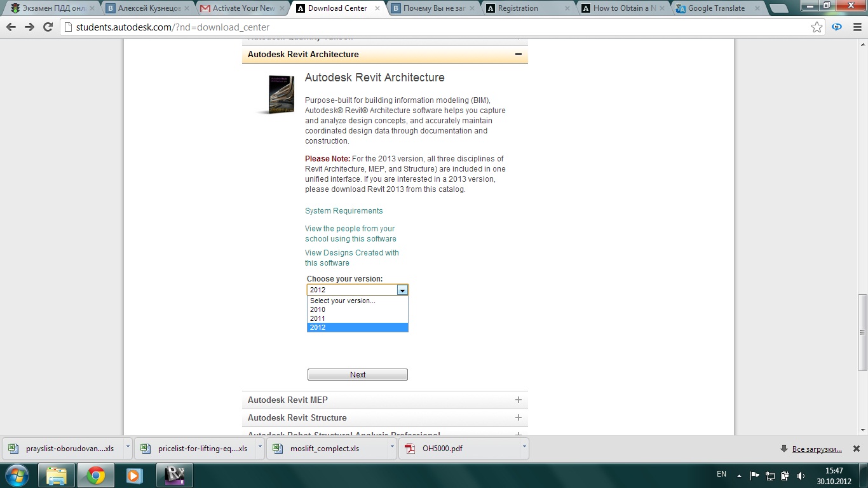
Task: Click the blue extension icon beside the star
Action: (837, 27)
